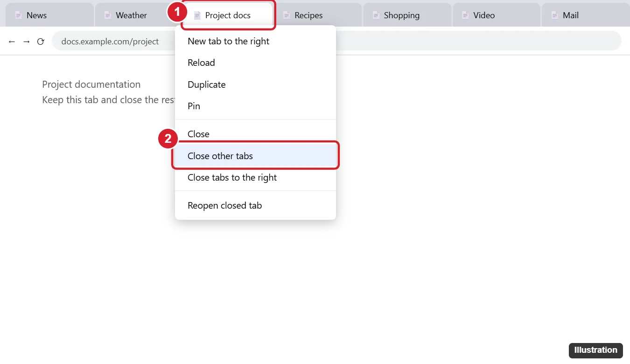Viewport: 630px width, 364px height.
Task: Choose 'New tab to the right'
Action: [255, 41]
